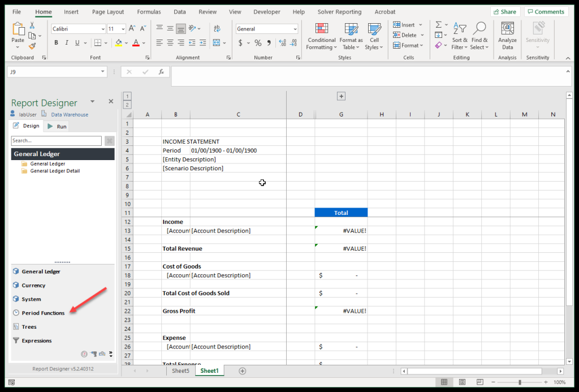Click the Share button
Image resolution: width=579 pixels, height=392 pixels.
coord(505,12)
